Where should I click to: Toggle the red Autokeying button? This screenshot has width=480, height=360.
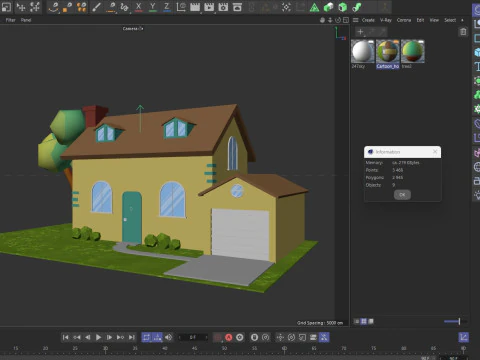(x=228, y=337)
